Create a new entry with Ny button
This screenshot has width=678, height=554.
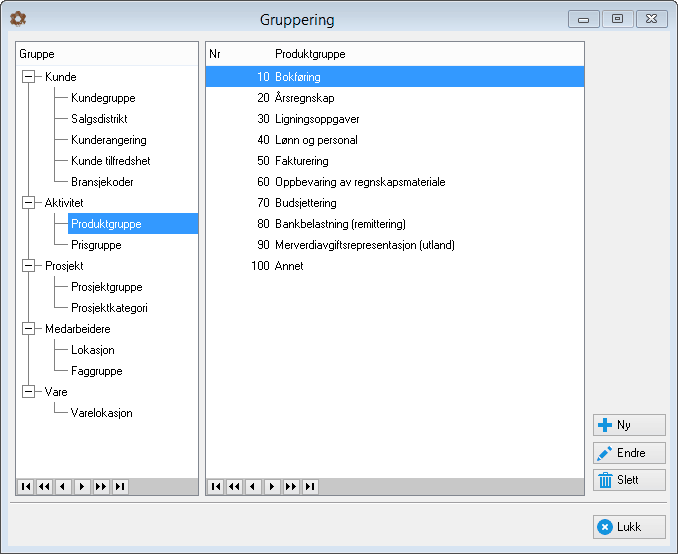pyautogui.click(x=629, y=425)
